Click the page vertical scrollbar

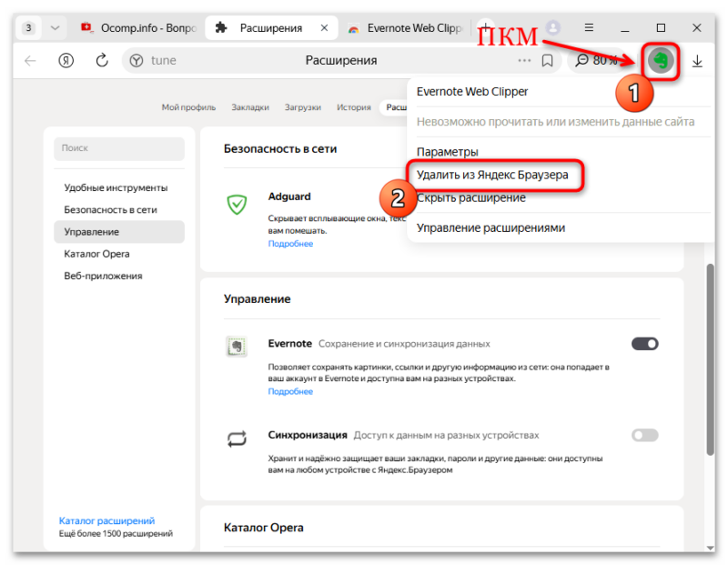tap(710, 359)
